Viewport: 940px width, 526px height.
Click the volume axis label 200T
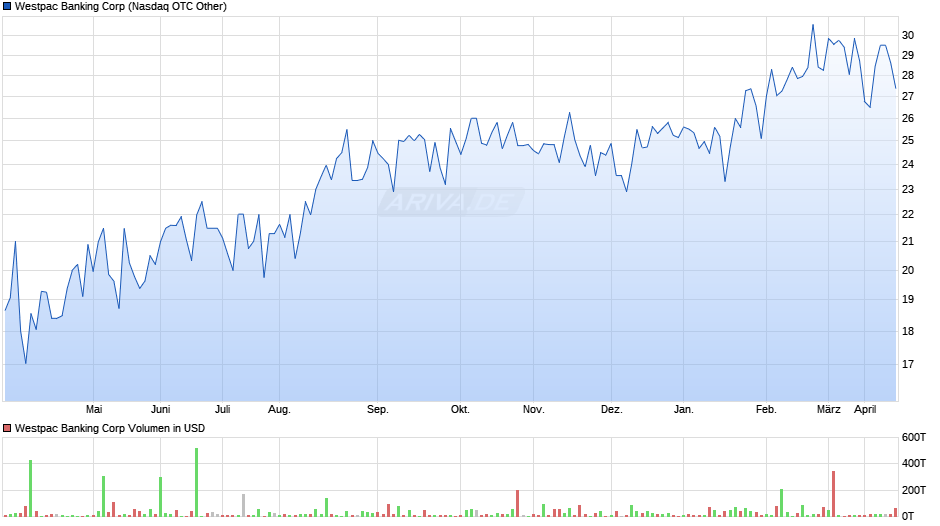(x=914, y=490)
